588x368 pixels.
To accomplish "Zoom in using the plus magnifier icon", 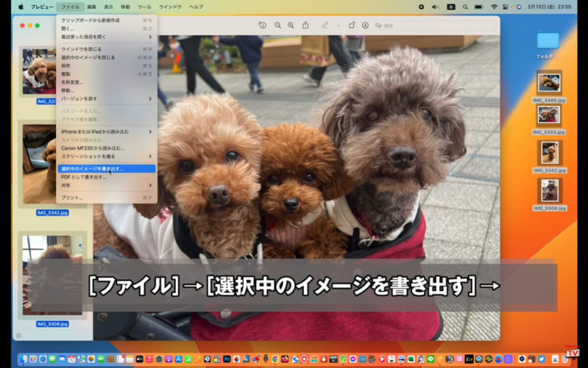I will coord(291,25).
